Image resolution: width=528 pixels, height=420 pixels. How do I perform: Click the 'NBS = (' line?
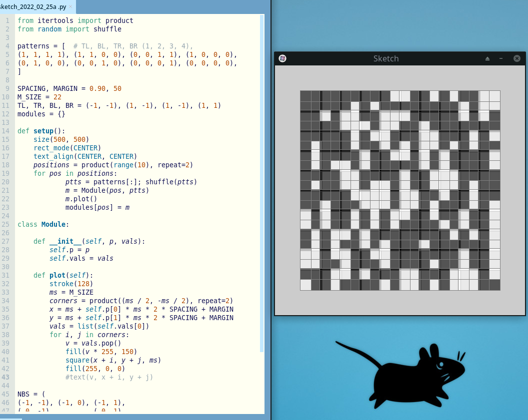(x=31, y=394)
